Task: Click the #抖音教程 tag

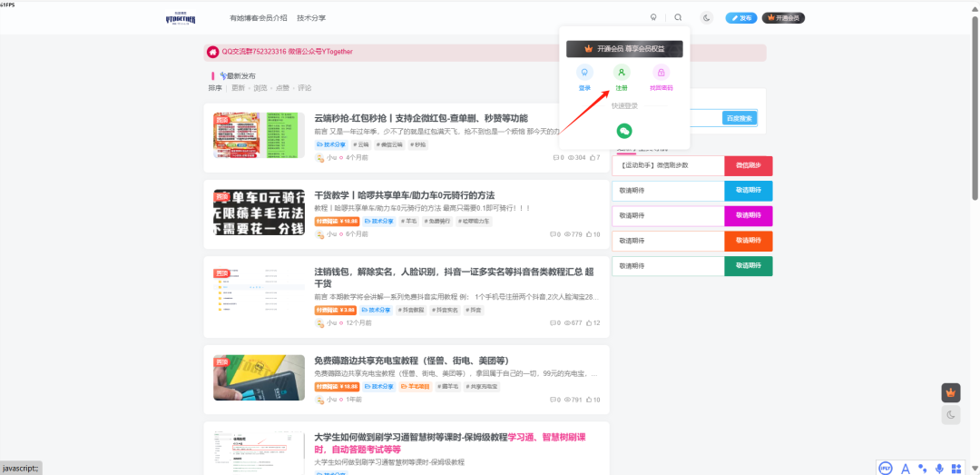Action: pos(411,311)
